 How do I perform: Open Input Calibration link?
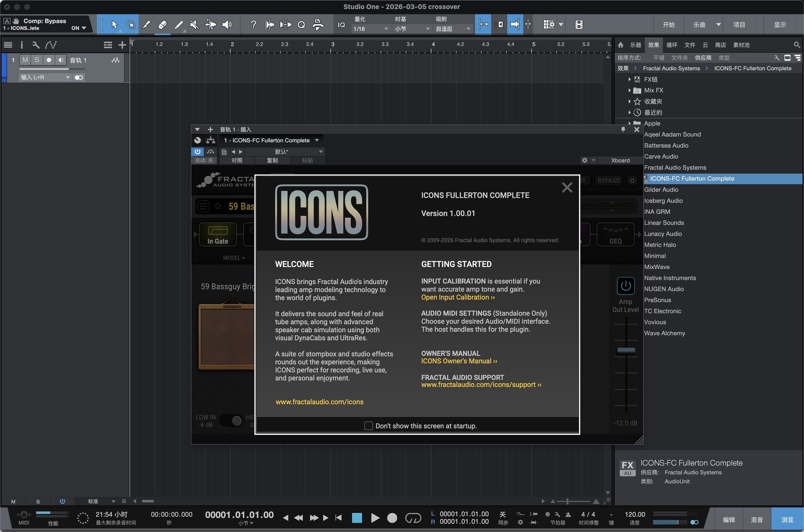458,297
